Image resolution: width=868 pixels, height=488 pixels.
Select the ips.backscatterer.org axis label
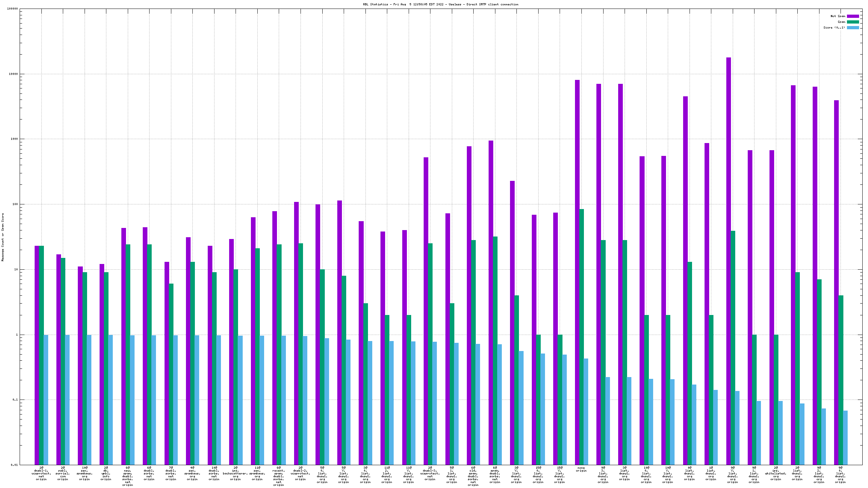[236, 473]
